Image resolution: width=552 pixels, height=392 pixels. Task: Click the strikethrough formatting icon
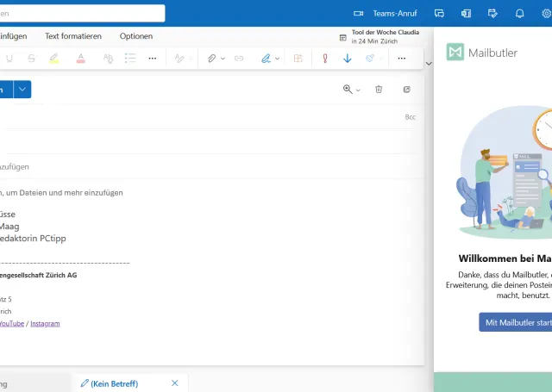[32, 59]
